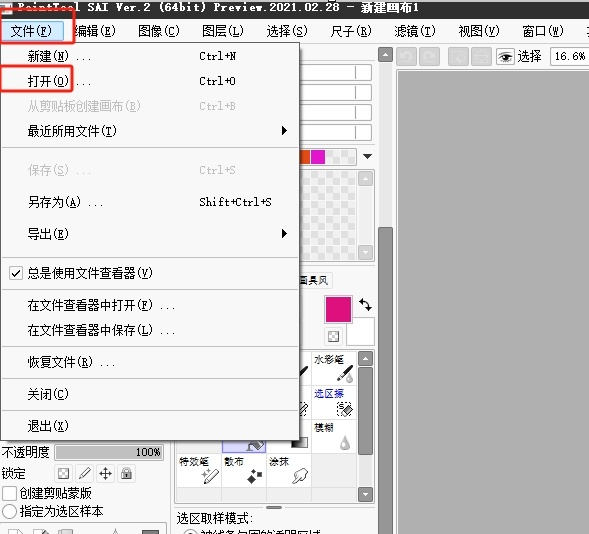The image size is (589, 534).
Task: Toggle the lock all (padlock) icon
Action: point(127,474)
